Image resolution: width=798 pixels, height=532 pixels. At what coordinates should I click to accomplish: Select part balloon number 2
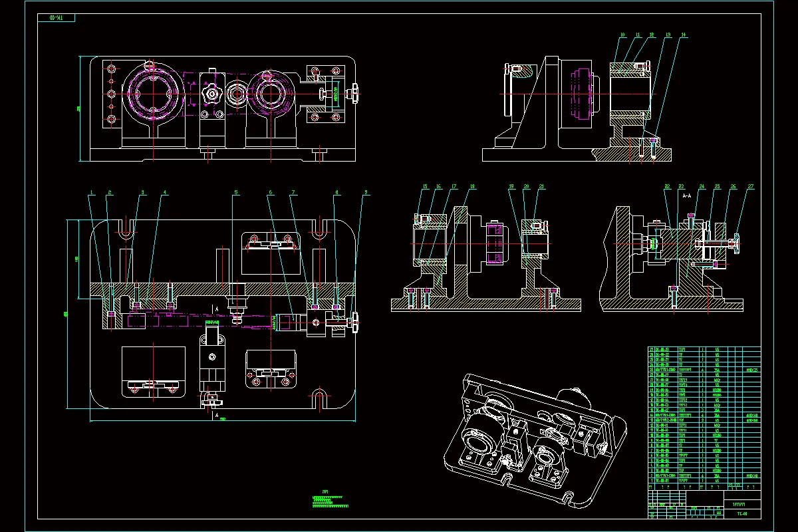(110, 193)
